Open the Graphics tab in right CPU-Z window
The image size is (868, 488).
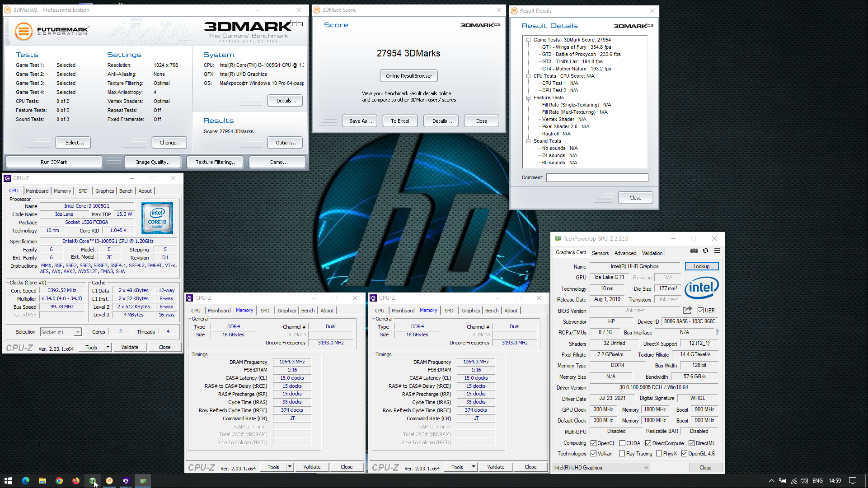pos(470,311)
